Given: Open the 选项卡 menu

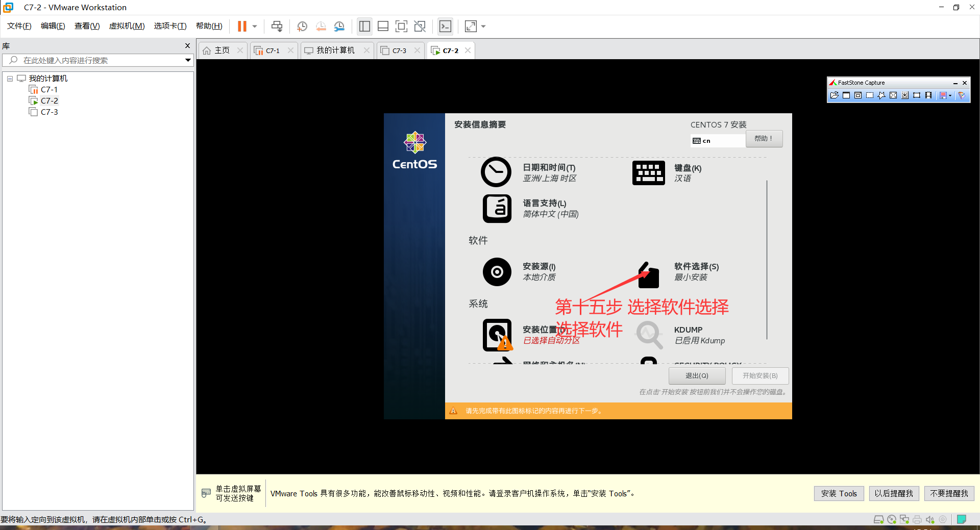Looking at the screenshot, I should (x=170, y=26).
